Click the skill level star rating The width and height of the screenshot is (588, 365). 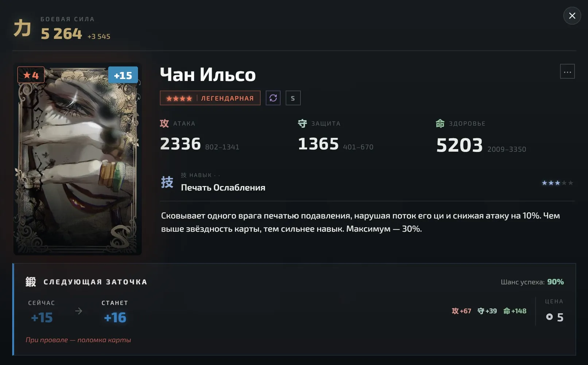point(557,183)
